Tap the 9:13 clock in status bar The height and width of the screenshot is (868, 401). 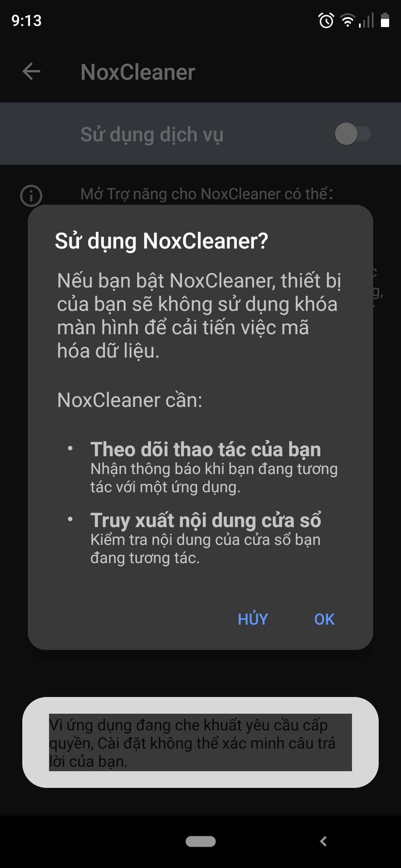[x=26, y=20]
